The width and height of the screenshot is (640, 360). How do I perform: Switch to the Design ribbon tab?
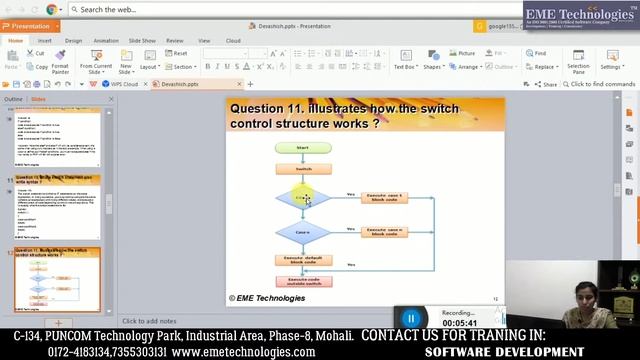click(73, 41)
